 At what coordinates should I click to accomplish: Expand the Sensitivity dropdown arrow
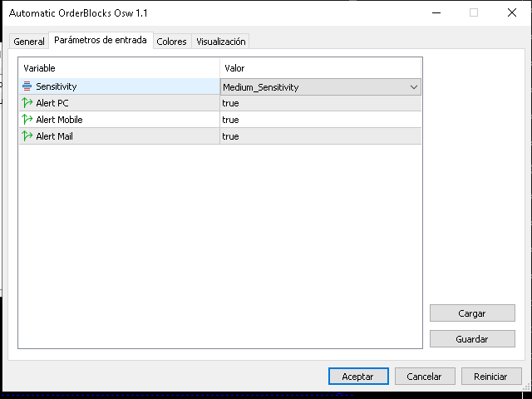414,87
